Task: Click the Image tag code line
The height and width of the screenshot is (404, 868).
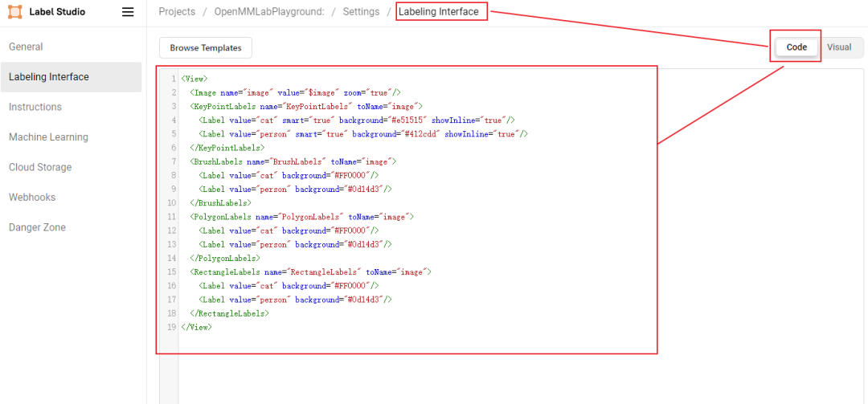Action: 295,92
